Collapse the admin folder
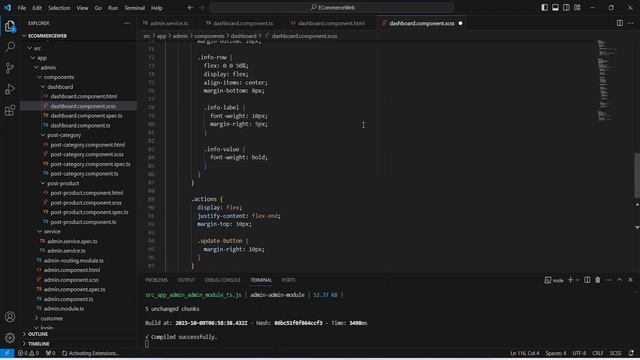Screen dimensions: 640x360 pyautogui.click(x=48, y=67)
